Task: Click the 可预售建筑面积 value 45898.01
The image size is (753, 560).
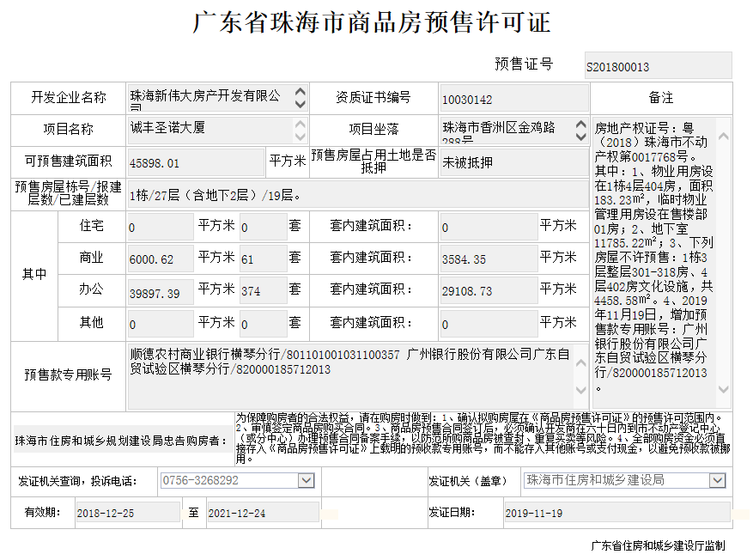Action: coord(195,162)
